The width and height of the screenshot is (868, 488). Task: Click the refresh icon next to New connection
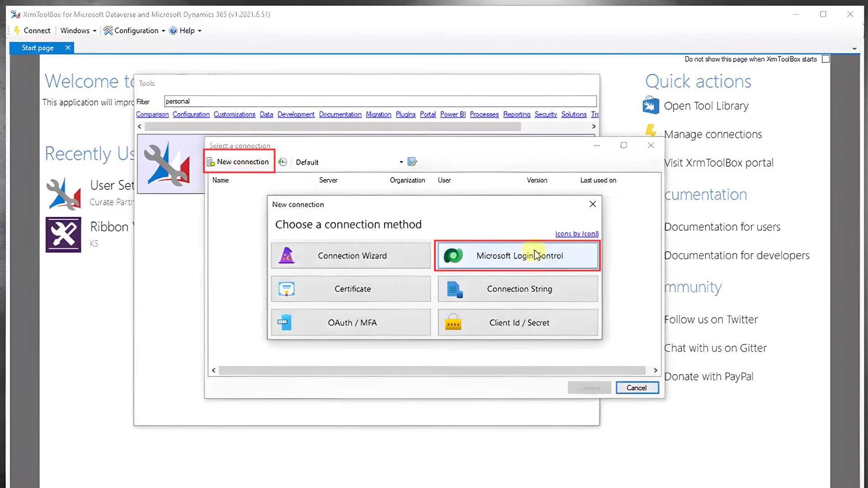click(x=283, y=162)
